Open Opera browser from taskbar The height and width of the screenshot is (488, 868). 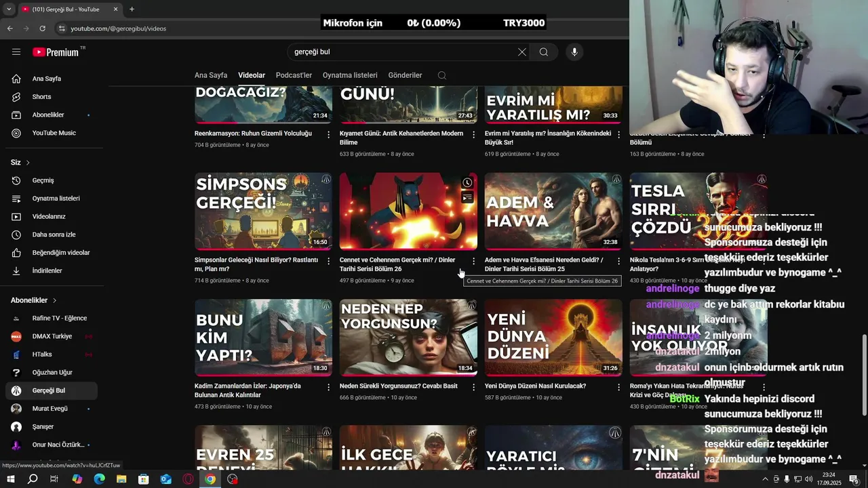tap(188, 479)
